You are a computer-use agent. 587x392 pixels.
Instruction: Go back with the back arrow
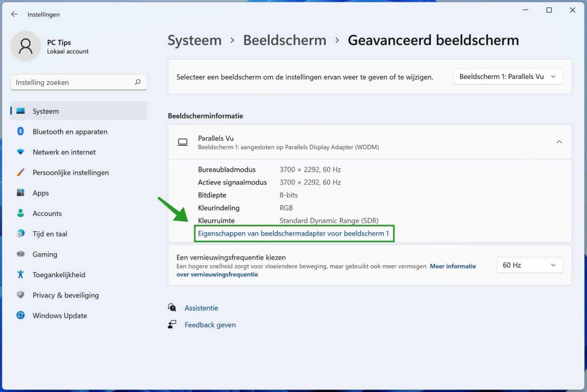14,14
